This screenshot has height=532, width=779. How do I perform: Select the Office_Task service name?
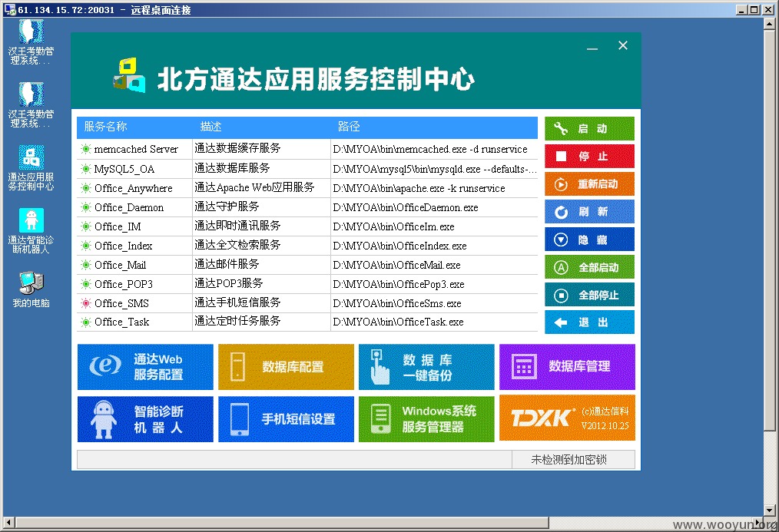tap(121, 322)
